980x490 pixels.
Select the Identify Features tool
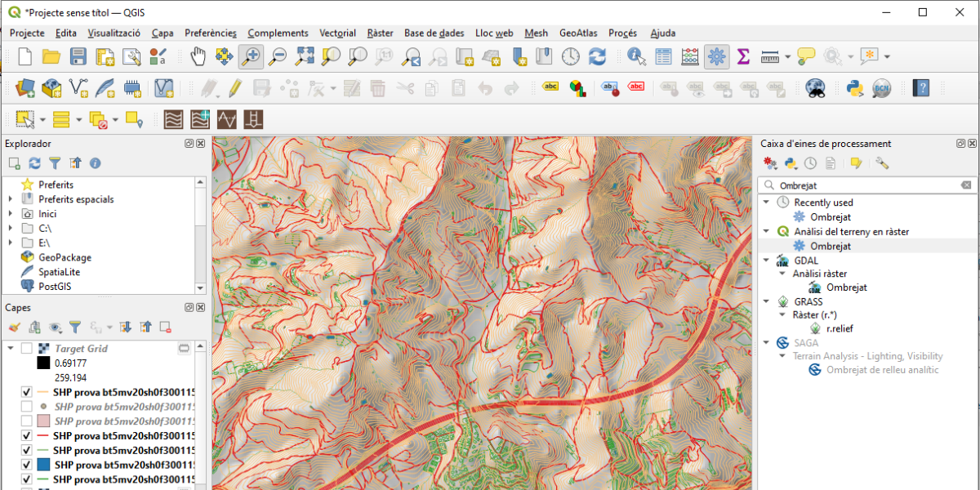click(637, 56)
